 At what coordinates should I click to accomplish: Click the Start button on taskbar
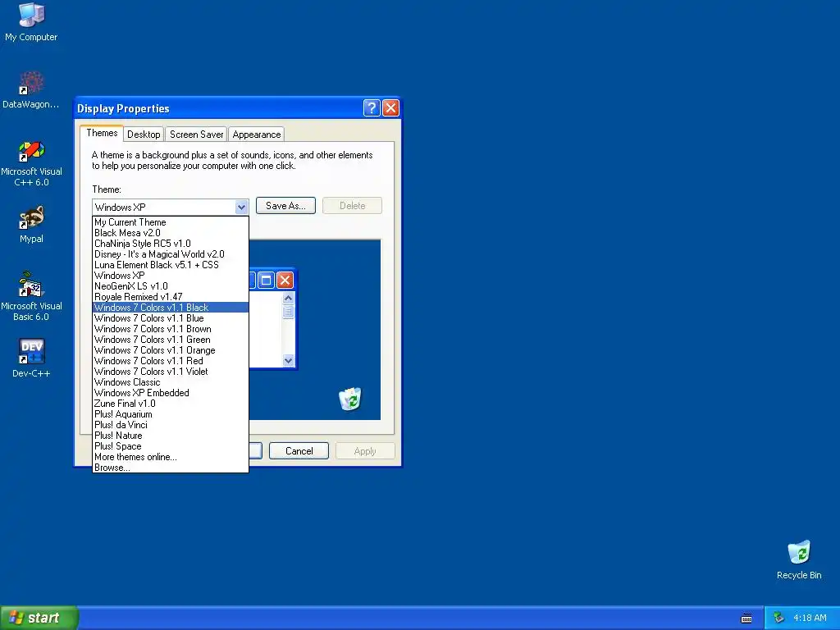[39, 618]
